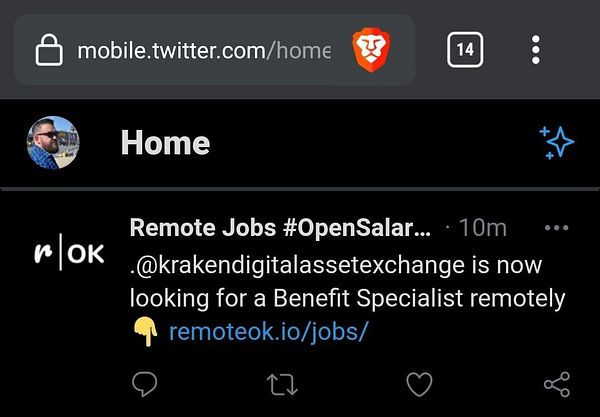Tap the sparkle top tweets icon
Viewport: 600px width, 417px height.
coord(556,143)
